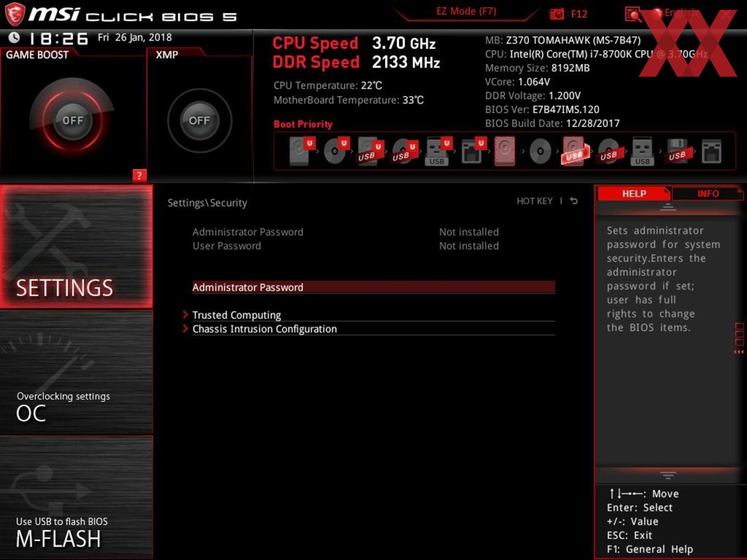Viewport: 747px width, 560px height.
Task: Expand the Chassis Intrusion Configuration arrow
Action: pyautogui.click(x=186, y=329)
